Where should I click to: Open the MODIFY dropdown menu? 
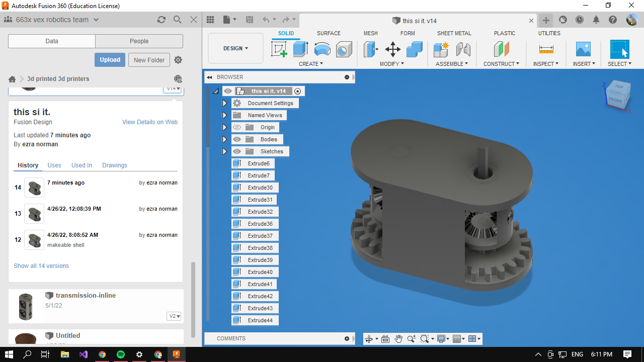point(392,64)
